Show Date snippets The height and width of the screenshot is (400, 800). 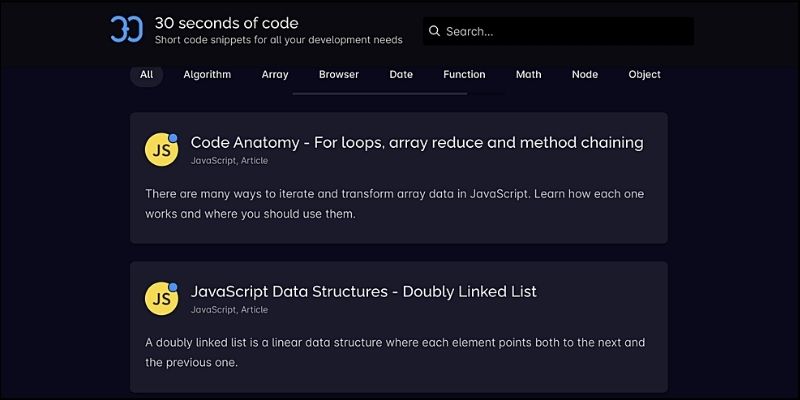tap(401, 74)
